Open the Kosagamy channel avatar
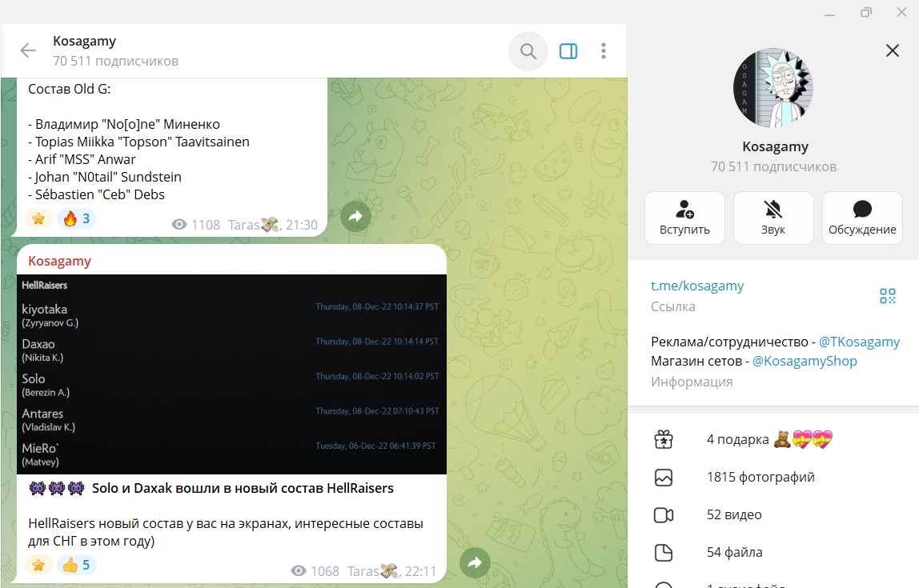Screen dimensions: 919x588 point(773,88)
